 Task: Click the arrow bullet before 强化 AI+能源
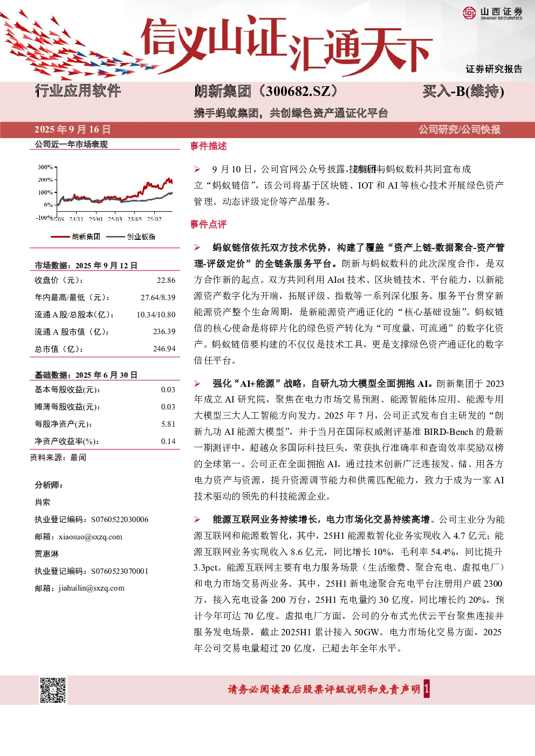pos(197,384)
